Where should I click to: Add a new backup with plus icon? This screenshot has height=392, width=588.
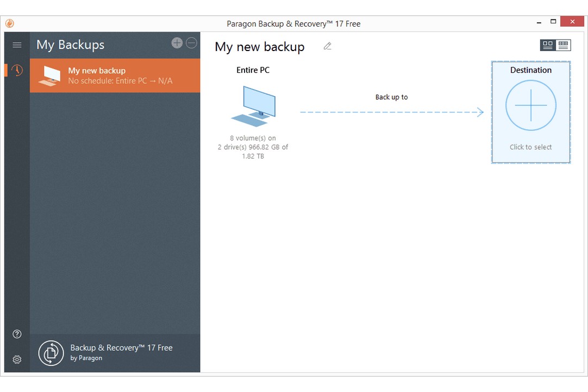(177, 43)
